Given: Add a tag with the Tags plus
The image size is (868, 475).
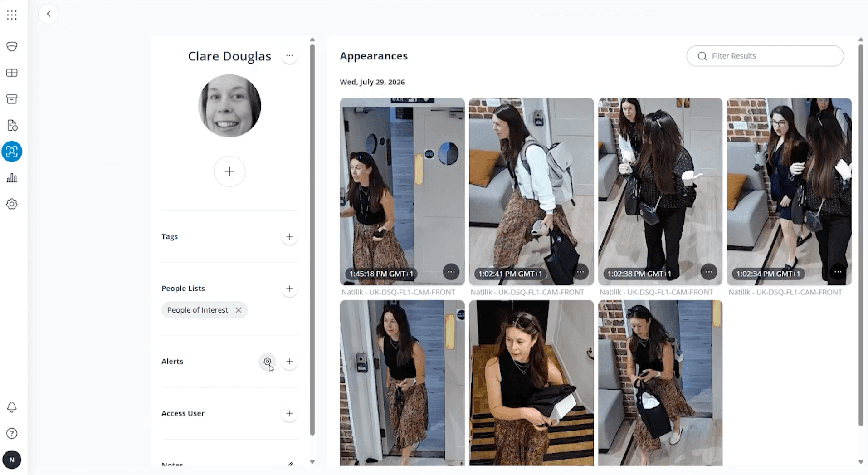Looking at the screenshot, I should click(x=289, y=236).
